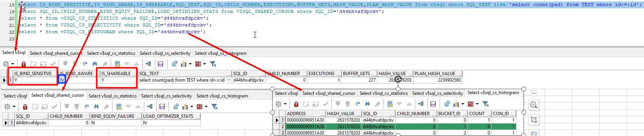
Task: Click the zoom-out minus circle on right edge
Action: [x=534, y=93]
